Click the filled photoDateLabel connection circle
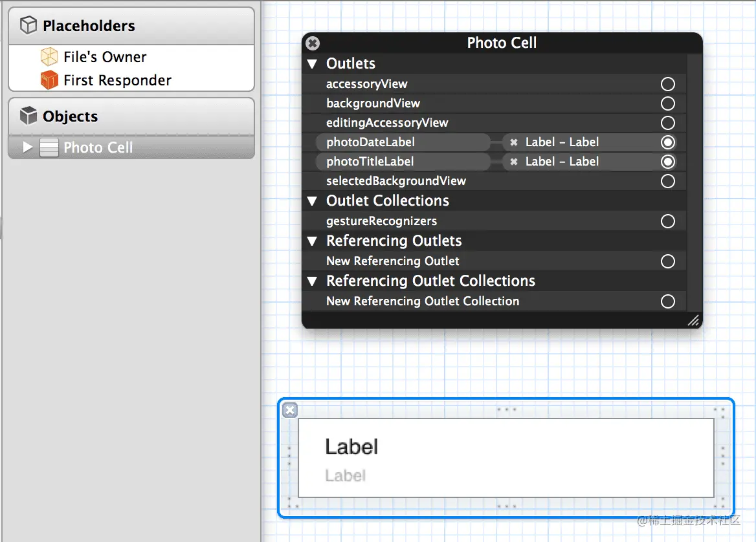 [668, 142]
